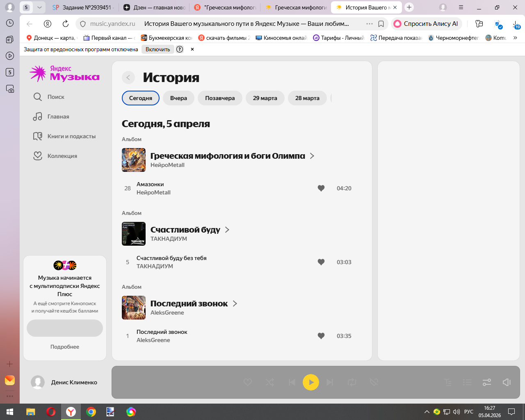This screenshot has width=525, height=420.
Task: Show more bookmarks with the chevron
Action: pos(515,38)
